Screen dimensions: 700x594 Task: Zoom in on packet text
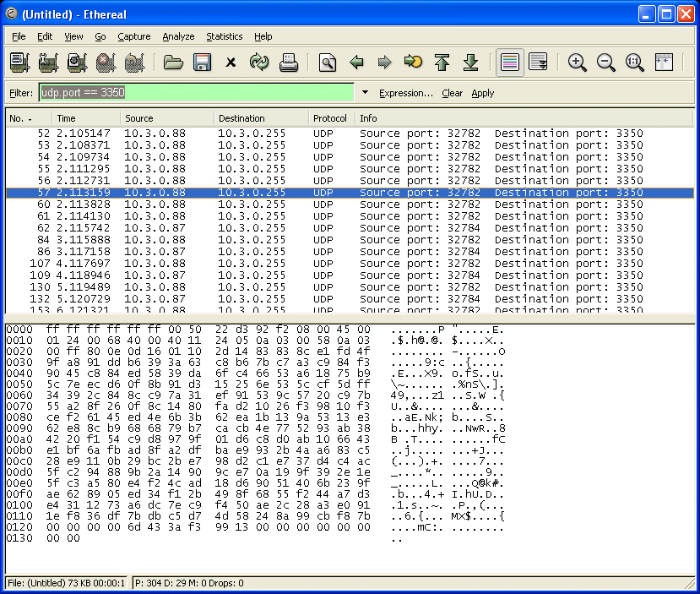[x=578, y=62]
